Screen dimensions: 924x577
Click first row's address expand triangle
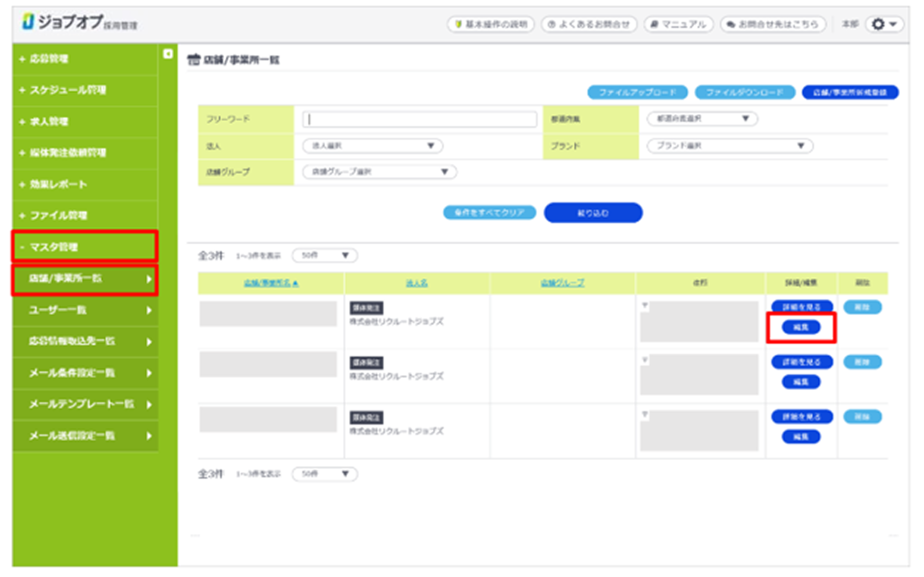click(644, 305)
